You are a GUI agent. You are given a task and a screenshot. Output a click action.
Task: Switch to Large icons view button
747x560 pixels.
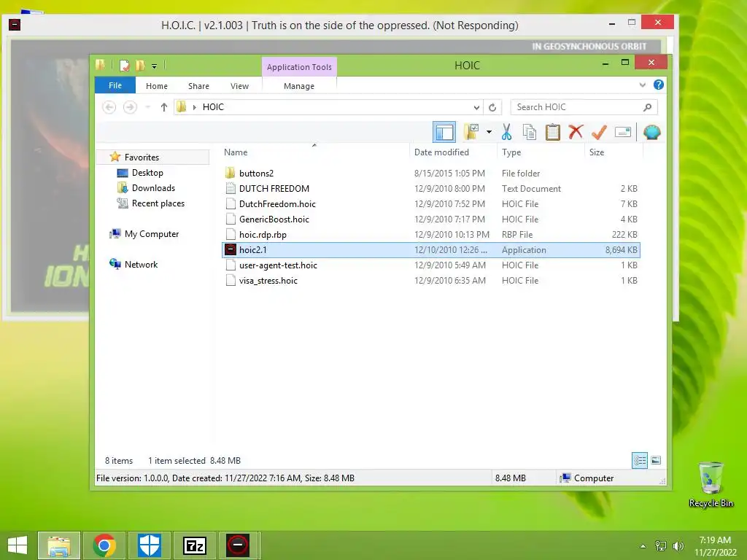click(656, 461)
